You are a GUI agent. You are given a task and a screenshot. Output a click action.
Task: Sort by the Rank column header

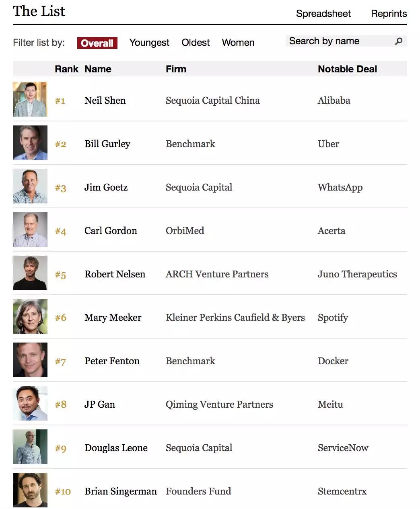click(66, 69)
